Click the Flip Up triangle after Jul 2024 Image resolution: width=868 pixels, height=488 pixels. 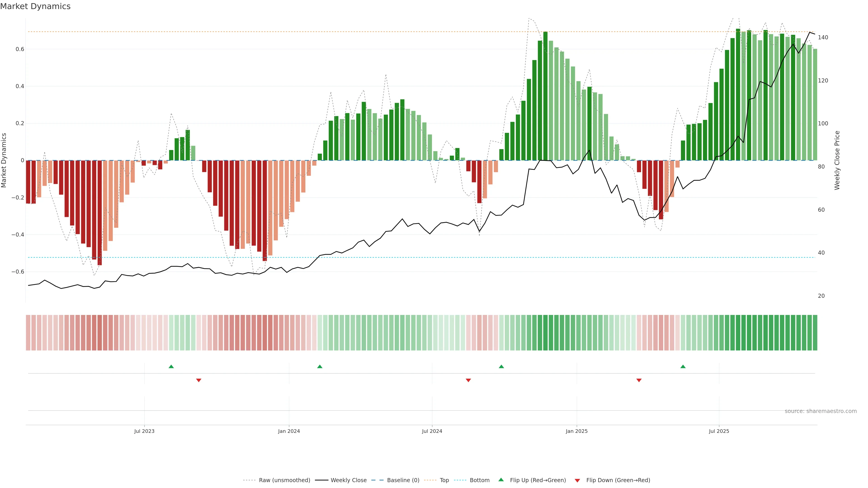[501, 366]
